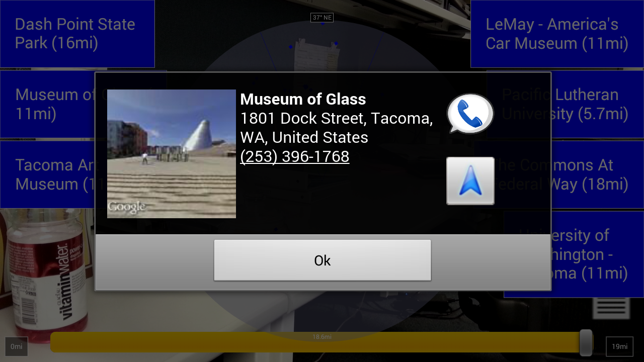Click the 0mi minimum distance label

click(x=17, y=346)
